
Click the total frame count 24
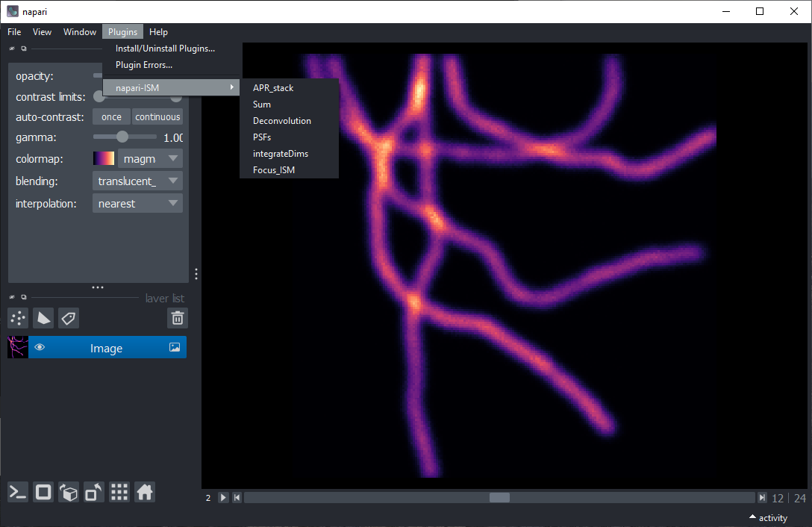point(800,498)
